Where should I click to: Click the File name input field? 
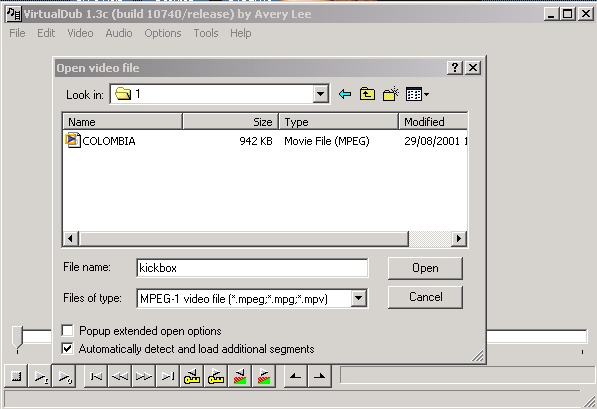click(x=252, y=268)
